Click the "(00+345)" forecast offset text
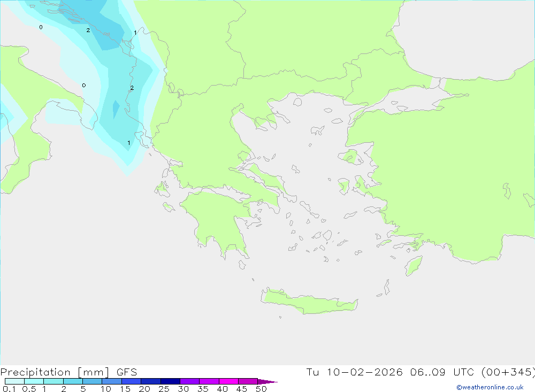 (508, 372)
